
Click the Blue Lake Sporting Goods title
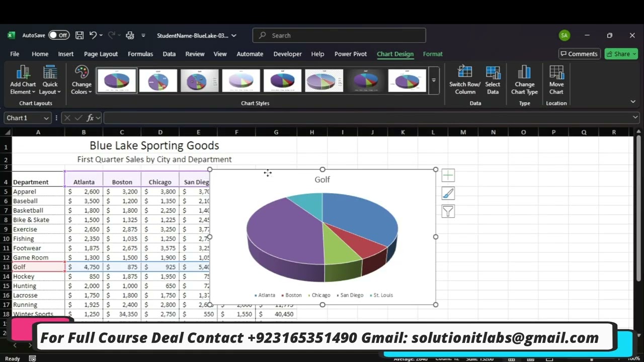coord(154,146)
